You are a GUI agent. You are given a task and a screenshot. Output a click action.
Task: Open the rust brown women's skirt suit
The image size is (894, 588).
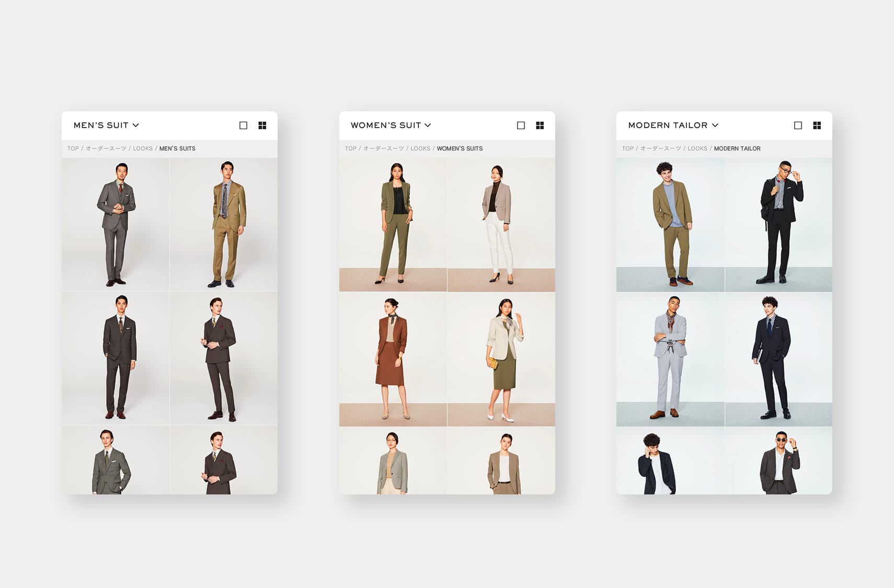point(393,359)
